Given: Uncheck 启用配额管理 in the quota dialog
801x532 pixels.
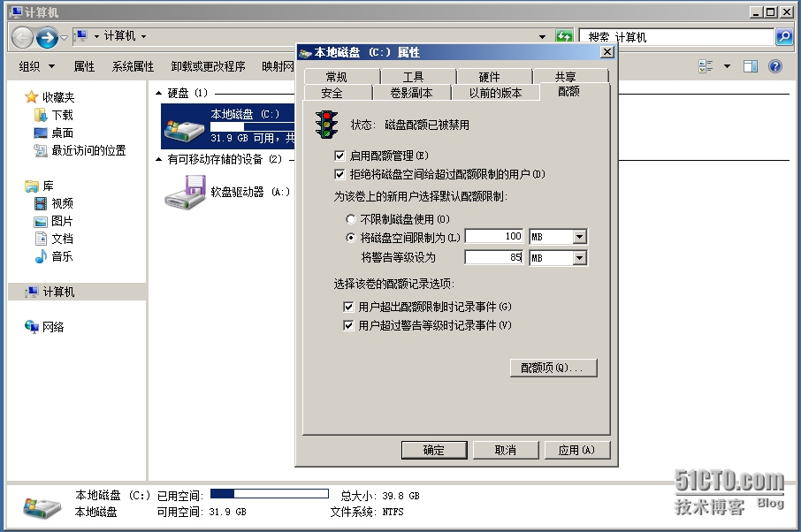Looking at the screenshot, I should coord(340,154).
